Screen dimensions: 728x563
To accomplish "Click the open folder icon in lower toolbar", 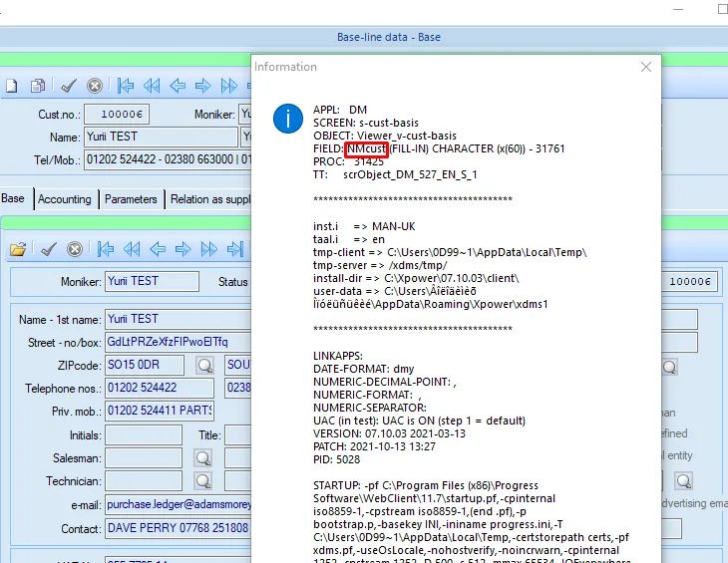I will tap(18, 249).
